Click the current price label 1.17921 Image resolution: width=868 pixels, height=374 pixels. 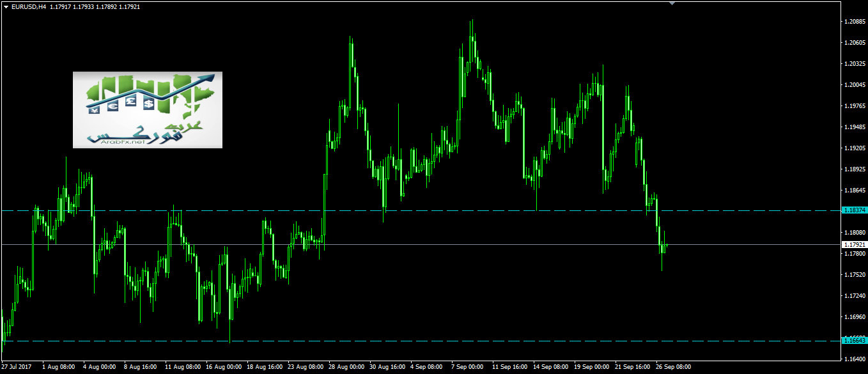855,244
